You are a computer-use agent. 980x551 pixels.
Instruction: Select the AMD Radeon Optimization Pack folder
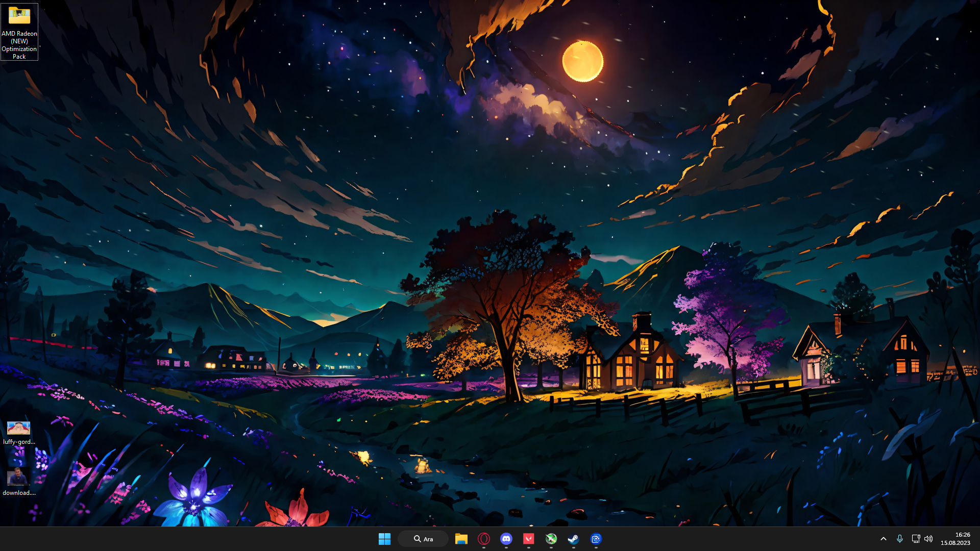click(19, 16)
